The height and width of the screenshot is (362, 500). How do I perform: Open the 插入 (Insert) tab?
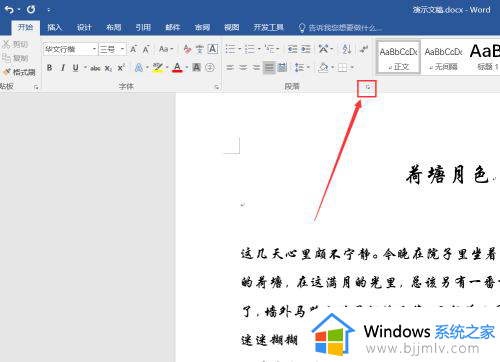coord(55,27)
